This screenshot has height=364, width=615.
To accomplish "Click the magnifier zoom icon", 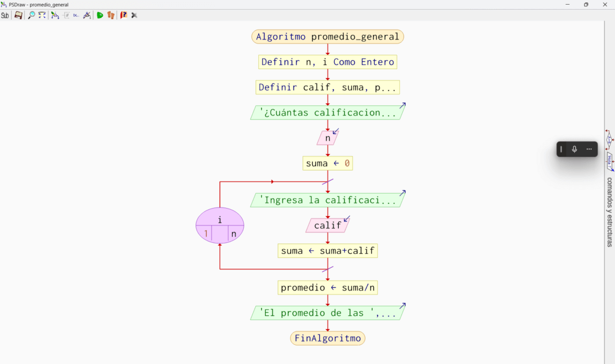I will pos(31,16).
